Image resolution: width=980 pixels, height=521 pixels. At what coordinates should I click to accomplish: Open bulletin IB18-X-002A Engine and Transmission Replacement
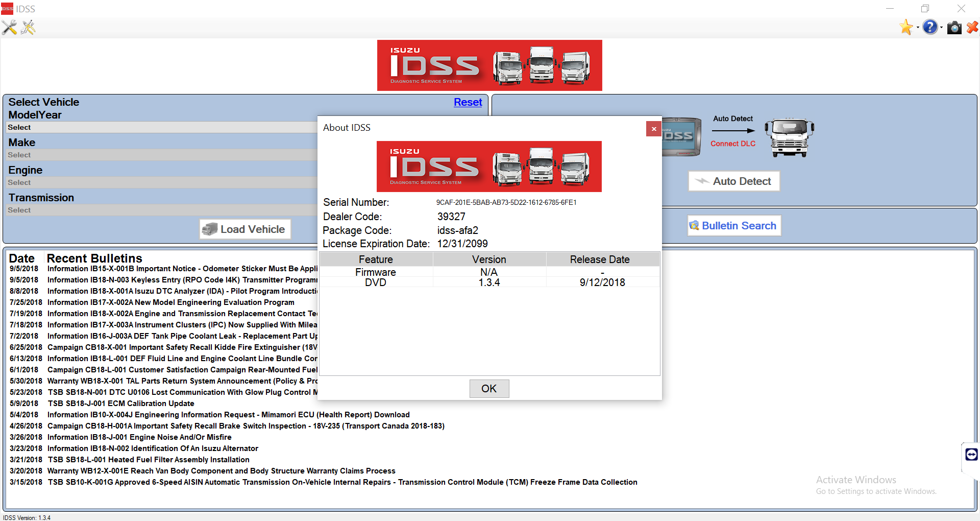(182, 314)
